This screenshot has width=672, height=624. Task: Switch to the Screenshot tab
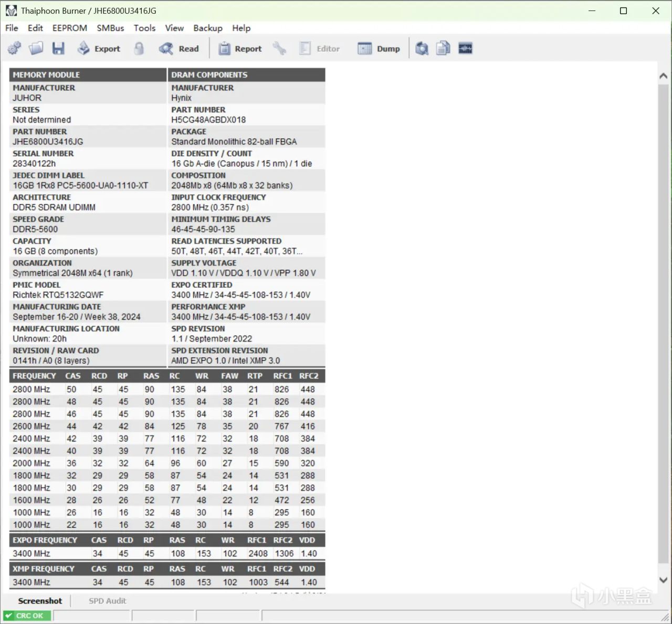coord(40,601)
